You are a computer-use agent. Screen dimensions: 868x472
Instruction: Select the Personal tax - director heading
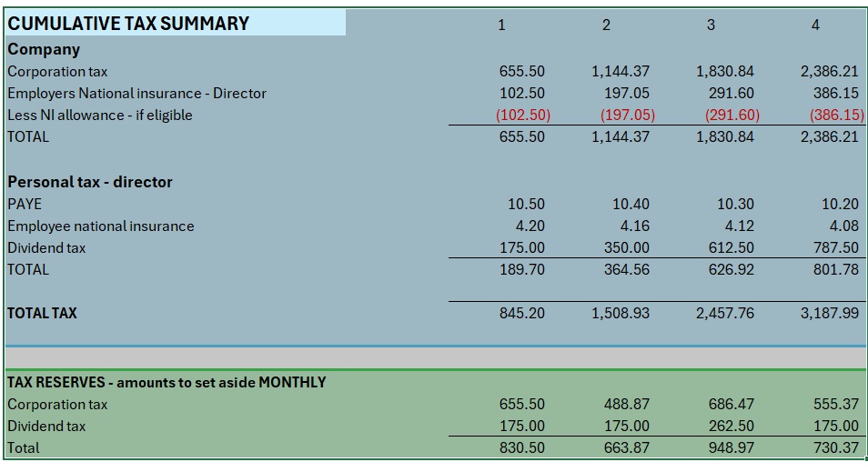[90, 182]
